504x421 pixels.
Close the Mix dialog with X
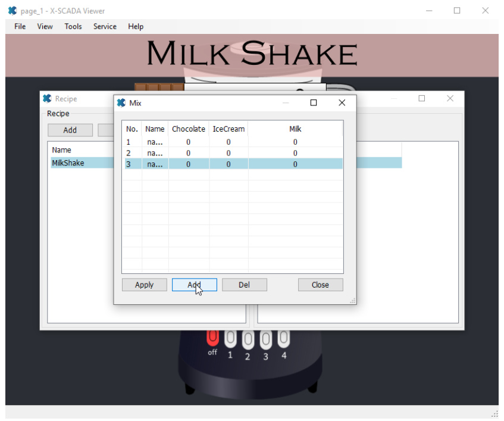(x=342, y=102)
